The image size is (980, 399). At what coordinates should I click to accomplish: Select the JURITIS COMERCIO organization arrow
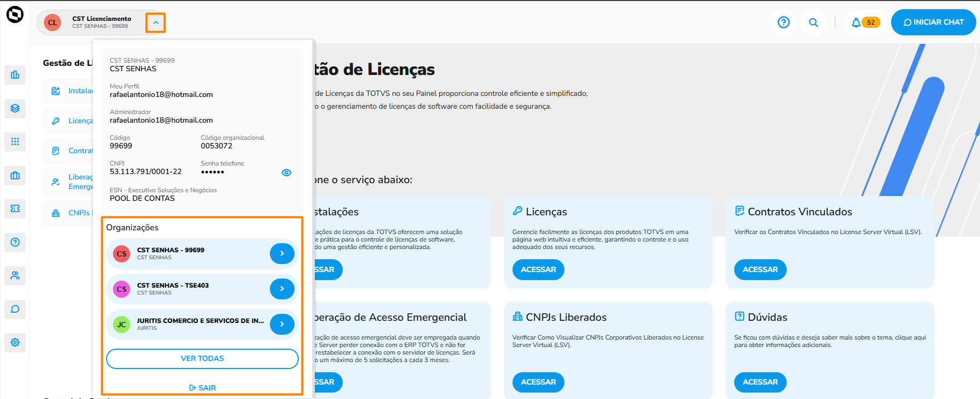coord(282,324)
